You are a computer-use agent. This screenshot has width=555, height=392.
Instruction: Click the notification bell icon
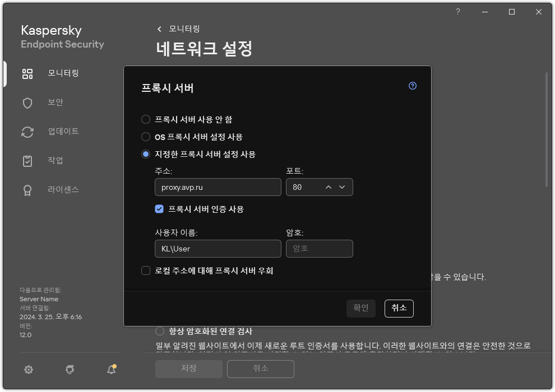point(111,370)
